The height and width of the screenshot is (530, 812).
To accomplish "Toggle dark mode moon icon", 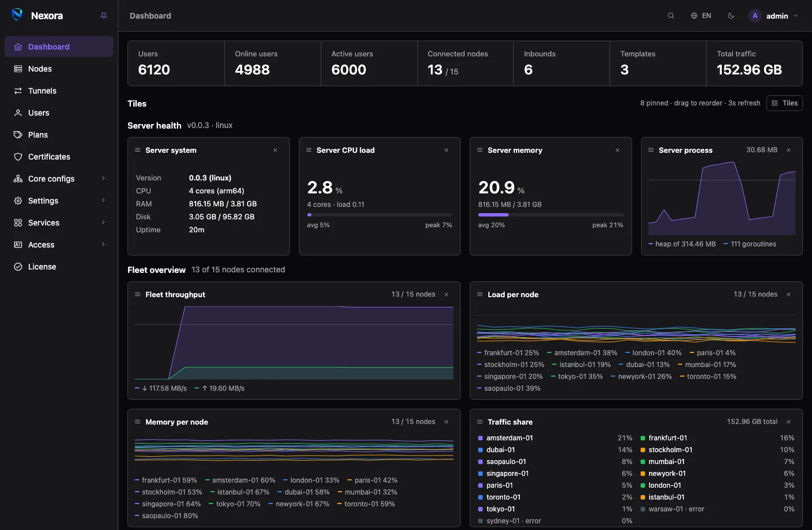I will (x=731, y=16).
